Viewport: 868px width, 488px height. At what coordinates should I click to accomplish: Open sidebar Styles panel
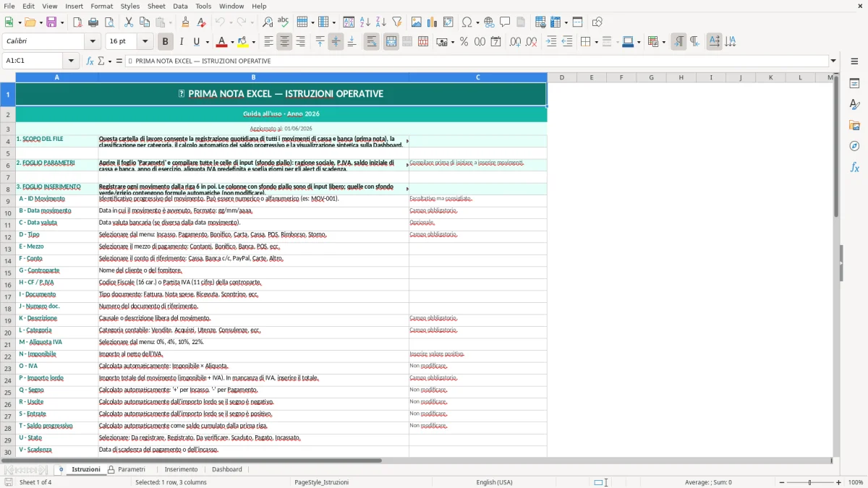tap(854, 105)
